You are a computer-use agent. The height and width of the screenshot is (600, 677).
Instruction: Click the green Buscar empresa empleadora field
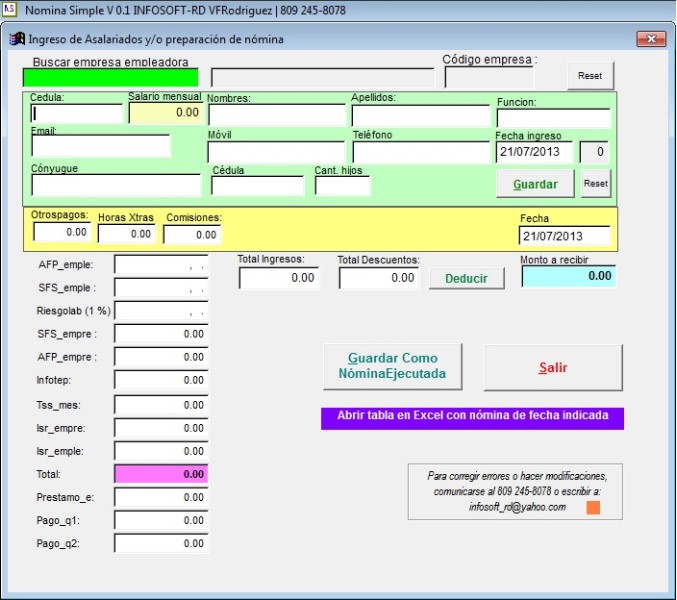point(111,77)
